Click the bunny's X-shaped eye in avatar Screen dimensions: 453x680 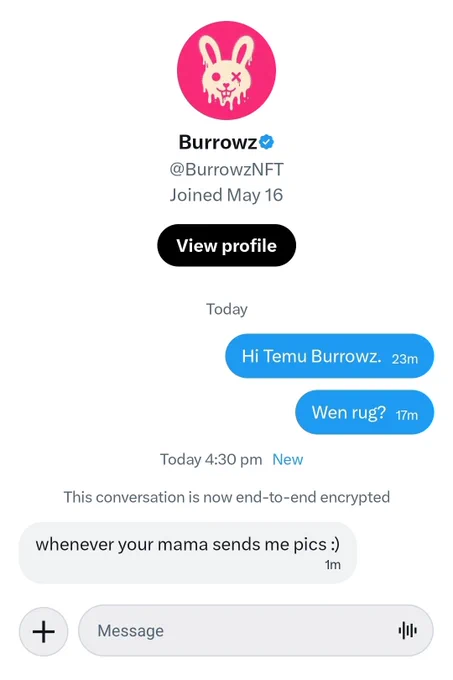tap(236, 78)
